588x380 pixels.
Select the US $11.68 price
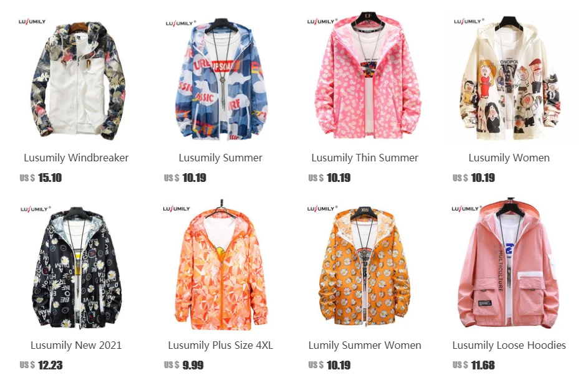474,365
